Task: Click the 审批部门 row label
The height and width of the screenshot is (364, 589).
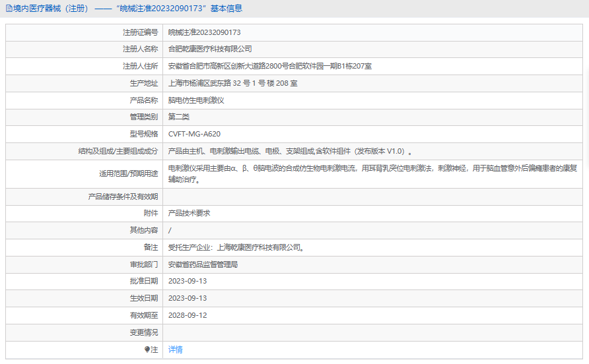Action: 144,264
